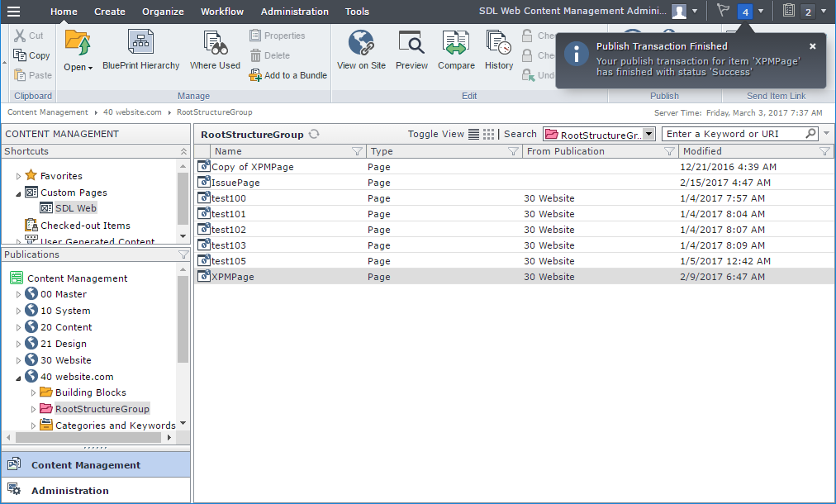836x504 pixels.
Task: Open item History
Action: 498,43
